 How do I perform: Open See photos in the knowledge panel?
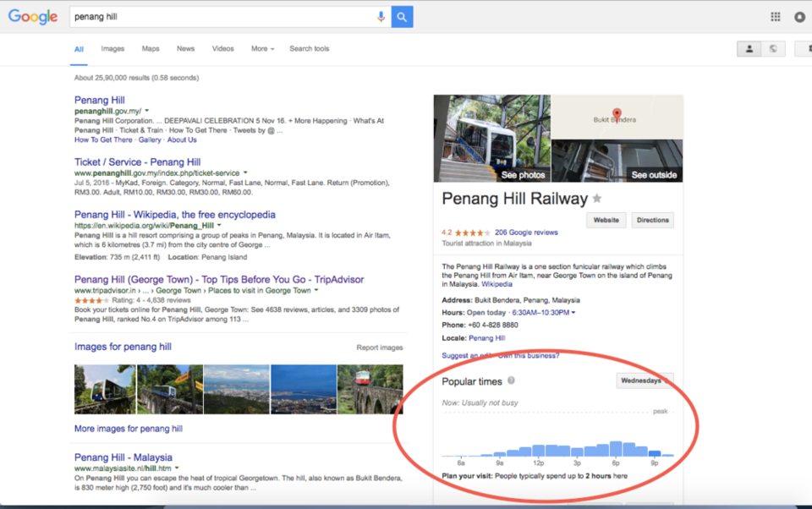point(492,139)
